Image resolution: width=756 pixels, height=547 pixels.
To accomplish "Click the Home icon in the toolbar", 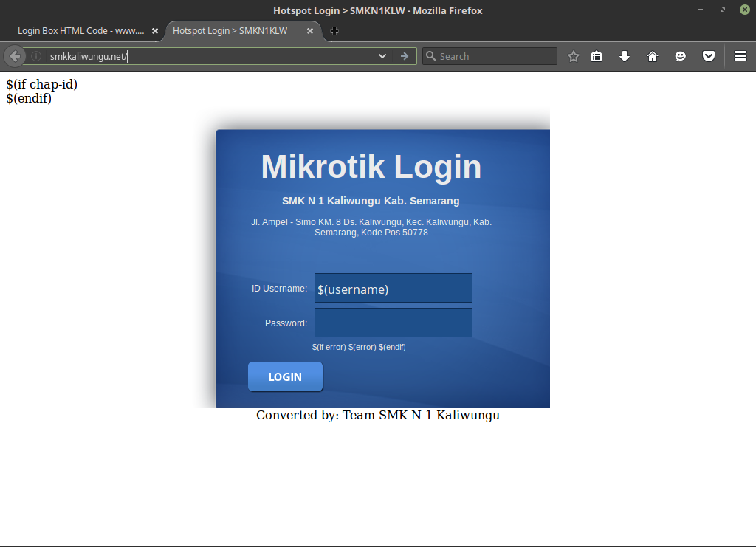I will point(652,55).
